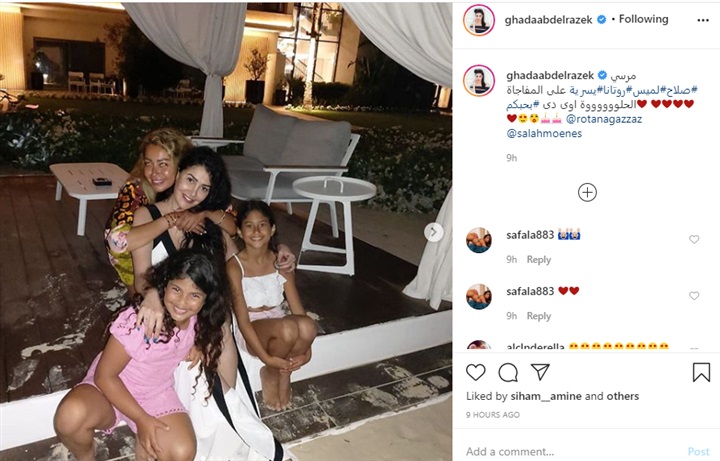
Task: Open the comment speech bubble icon
Action: point(508,372)
